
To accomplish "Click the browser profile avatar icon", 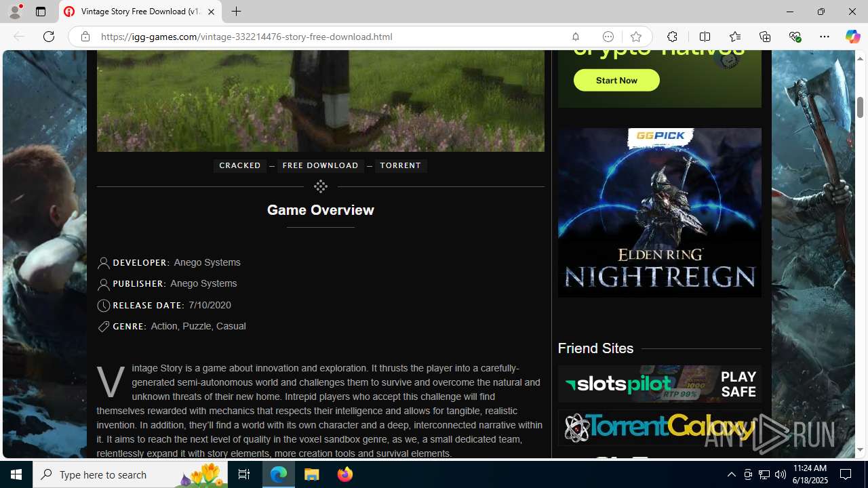I will pyautogui.click(x=14, y=12).
